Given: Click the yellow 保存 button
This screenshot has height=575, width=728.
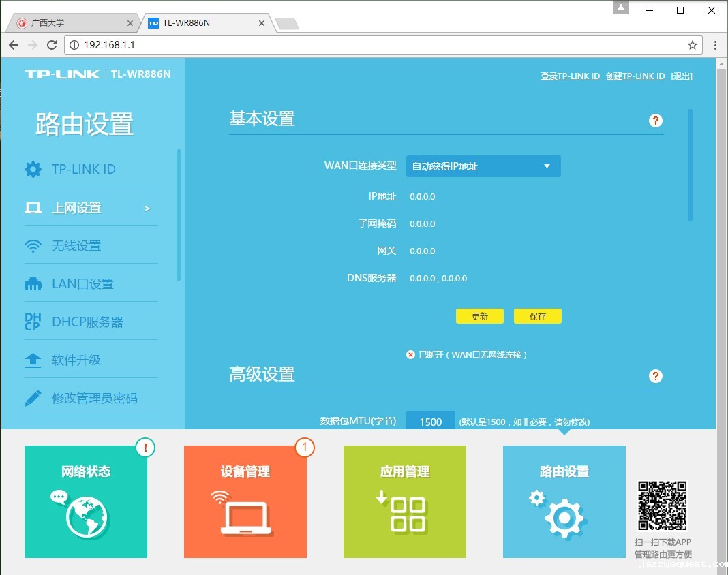Looking at the screenshot, I should pyautogui.click(x=538, y=316).
